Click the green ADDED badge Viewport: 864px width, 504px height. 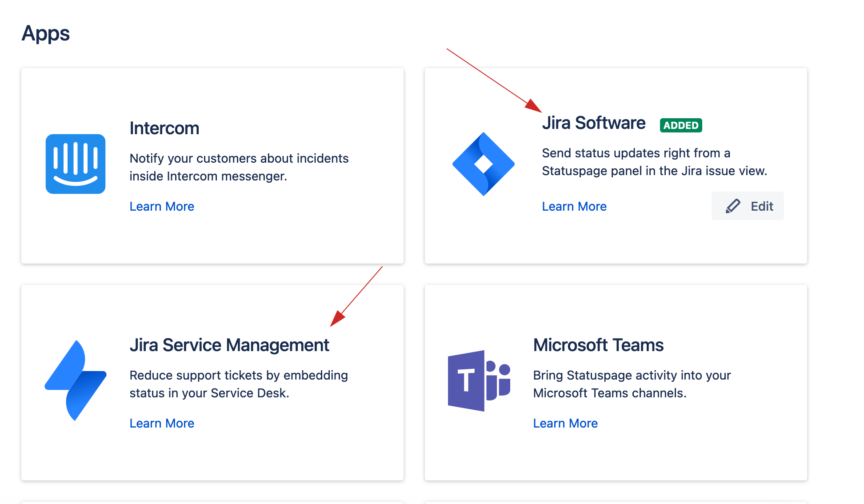point(681,125)
